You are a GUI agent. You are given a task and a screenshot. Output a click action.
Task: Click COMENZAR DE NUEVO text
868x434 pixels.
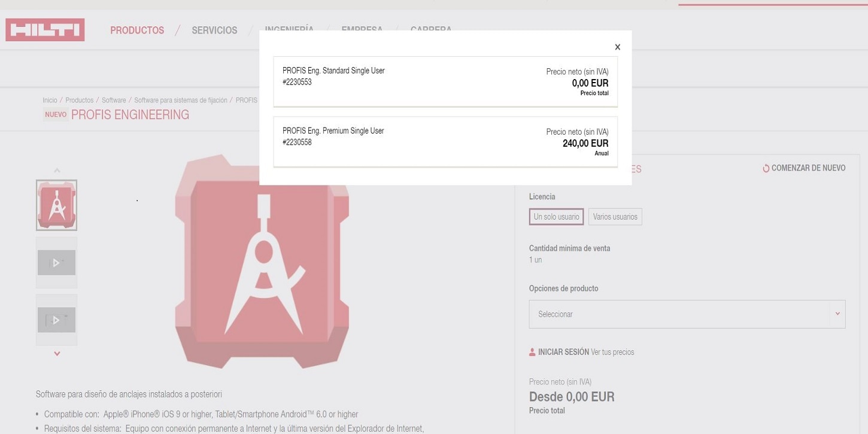click(808, 168)
